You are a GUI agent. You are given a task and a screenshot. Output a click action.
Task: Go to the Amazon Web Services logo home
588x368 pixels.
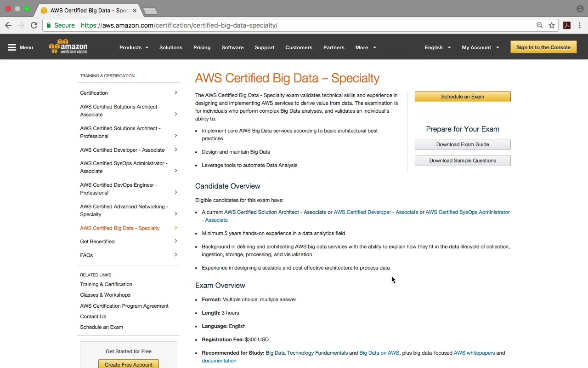(x=68, y=47)
